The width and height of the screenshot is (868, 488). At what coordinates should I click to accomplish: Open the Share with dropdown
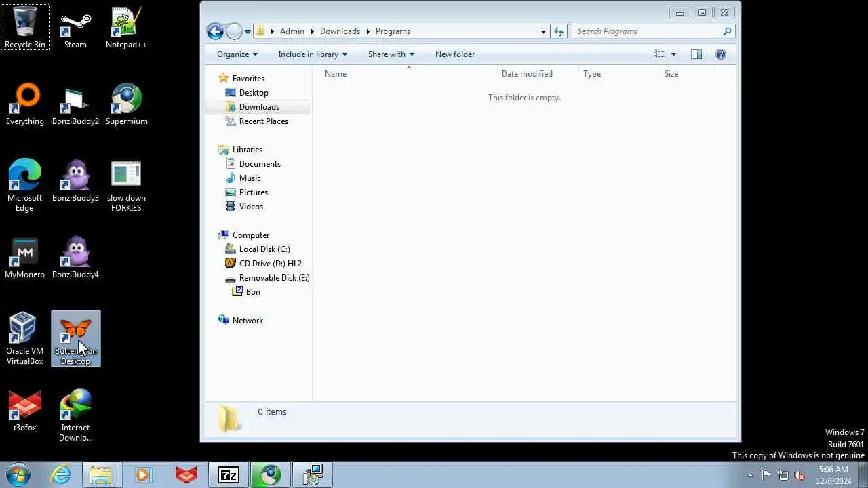coord(391,54)
